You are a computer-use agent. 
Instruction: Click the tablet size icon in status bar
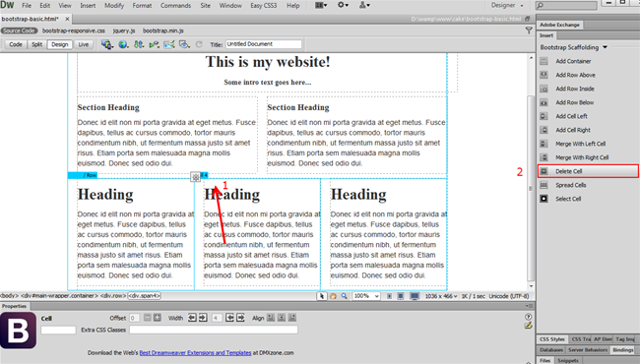[x=401, y=296]
